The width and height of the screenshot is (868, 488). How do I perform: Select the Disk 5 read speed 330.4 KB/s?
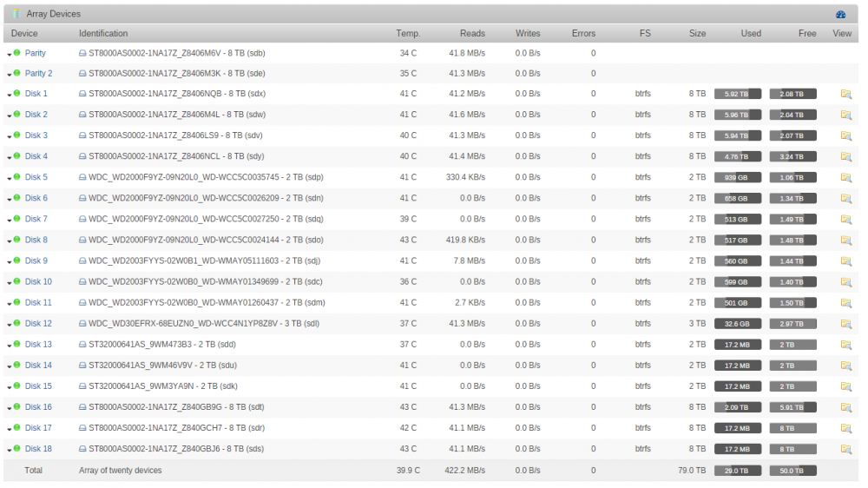(465, 177)
